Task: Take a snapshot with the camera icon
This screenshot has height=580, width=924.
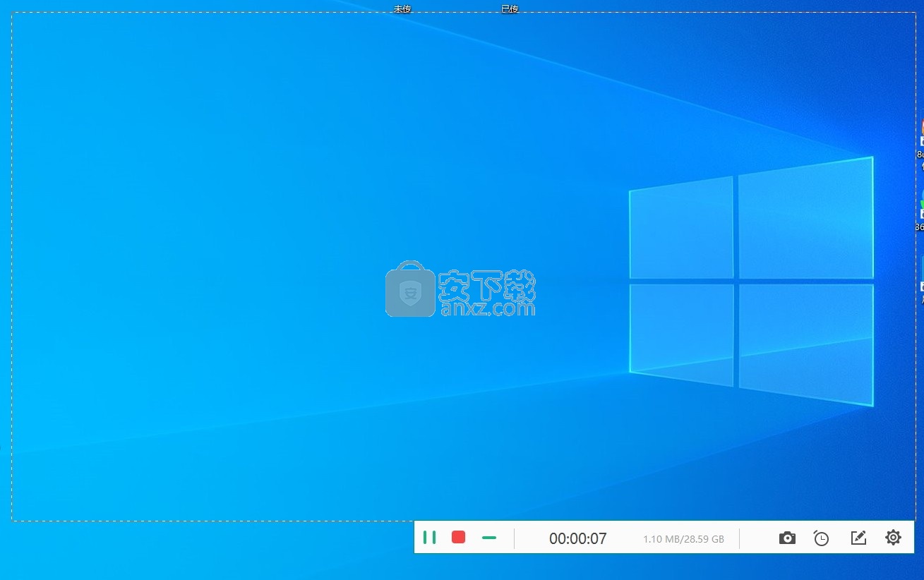Action: pos(787,538)
